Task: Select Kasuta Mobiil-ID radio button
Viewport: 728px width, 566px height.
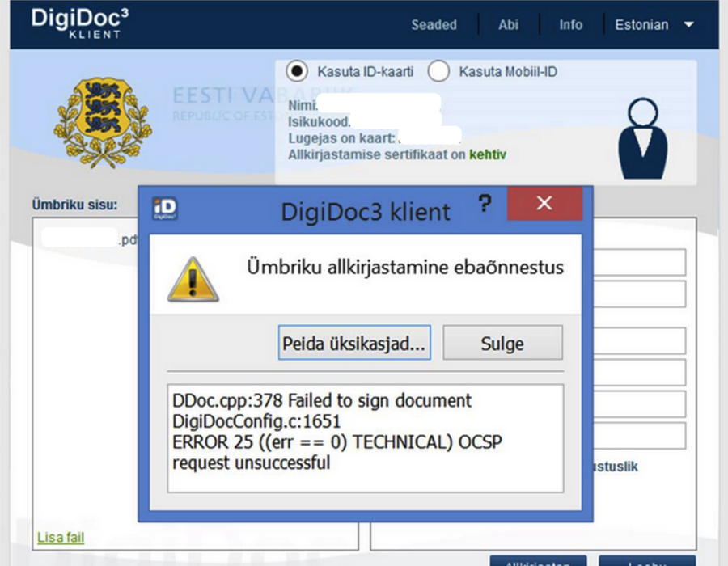Action: pos(438,71)
